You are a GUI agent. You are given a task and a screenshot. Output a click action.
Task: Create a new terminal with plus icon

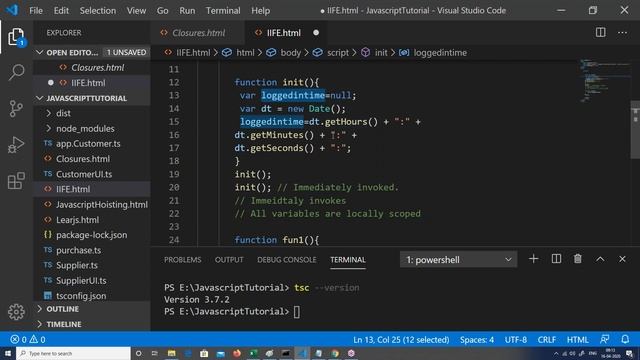coord(533,259)
